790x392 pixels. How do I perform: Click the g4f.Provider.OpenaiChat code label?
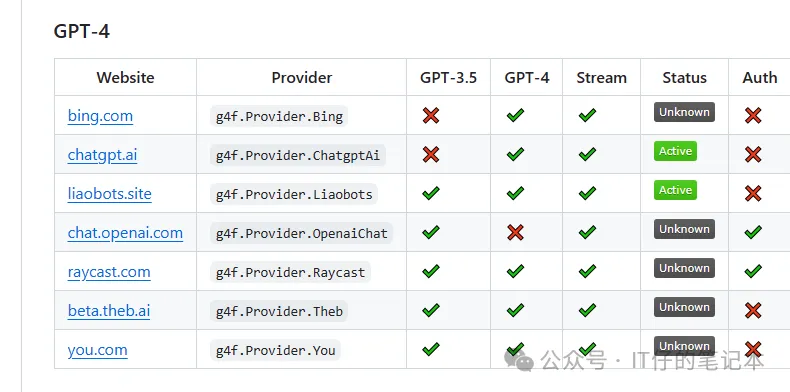point(301,233)
